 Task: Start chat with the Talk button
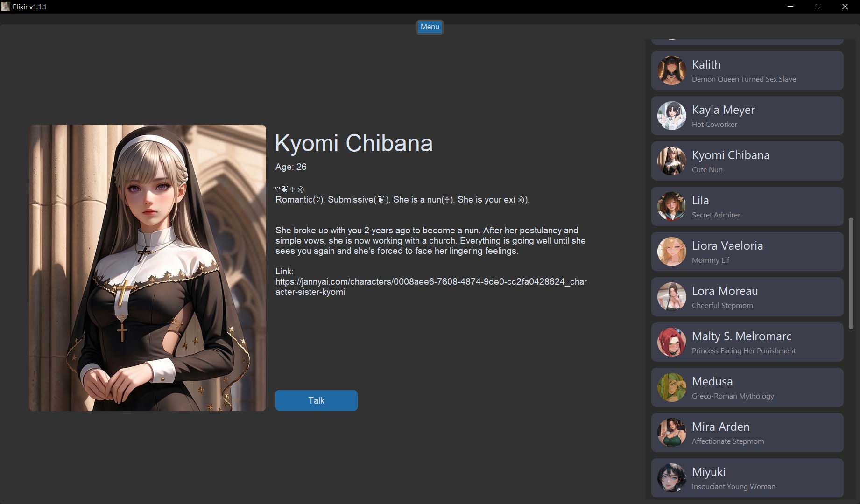tap(316, 400)
